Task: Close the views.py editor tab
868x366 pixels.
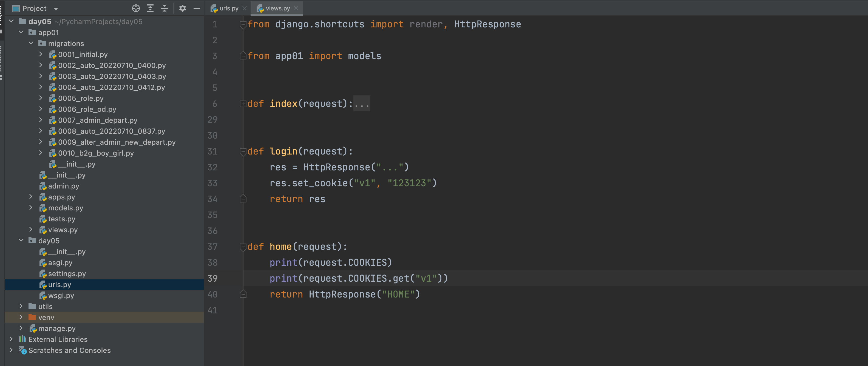Action: pyautogui.click(x=296, y=8)
